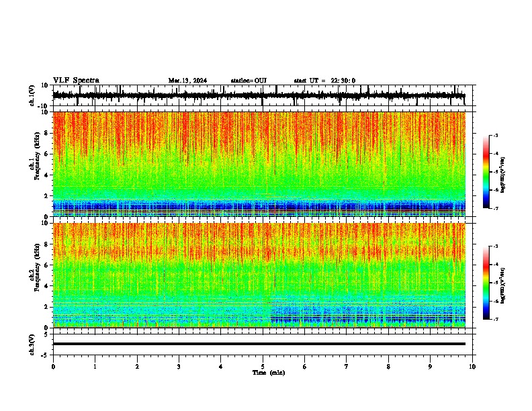Click time axis tick label "5"
This screenshot has width=532, height=411.
tap(263, 367)
